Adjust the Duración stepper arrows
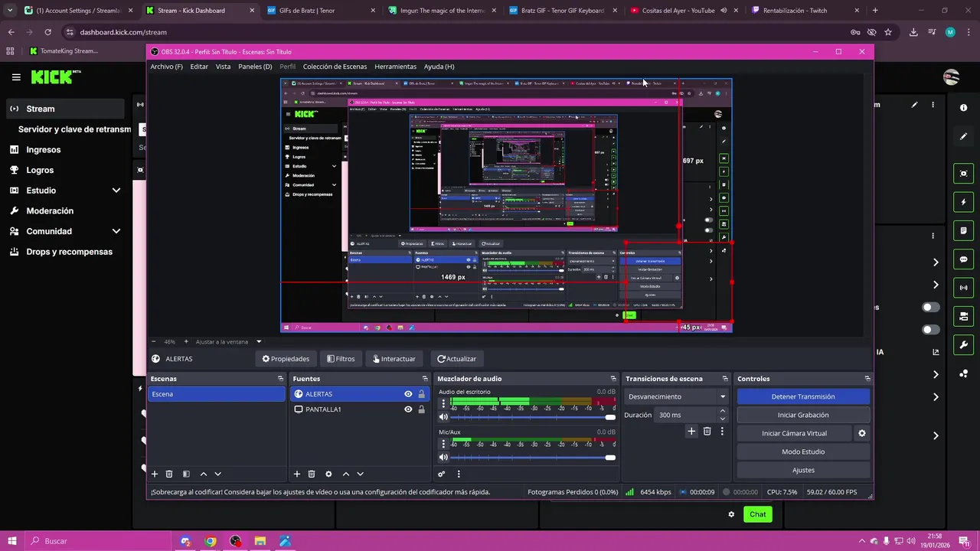Viewport: 980px width, 551px height. pos(722,415)
